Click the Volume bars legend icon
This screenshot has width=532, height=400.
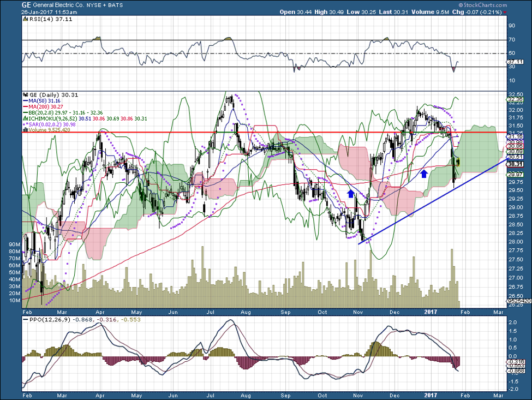(25, 130)
